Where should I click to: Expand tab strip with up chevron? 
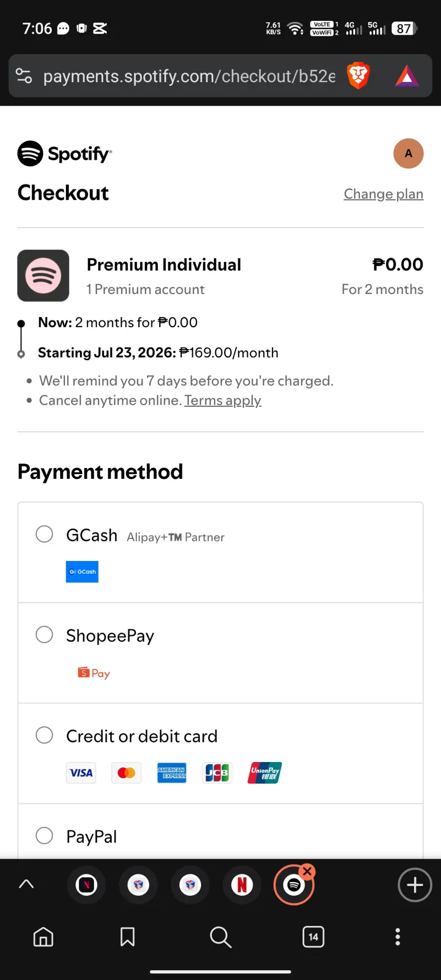(x=27, y=884)
